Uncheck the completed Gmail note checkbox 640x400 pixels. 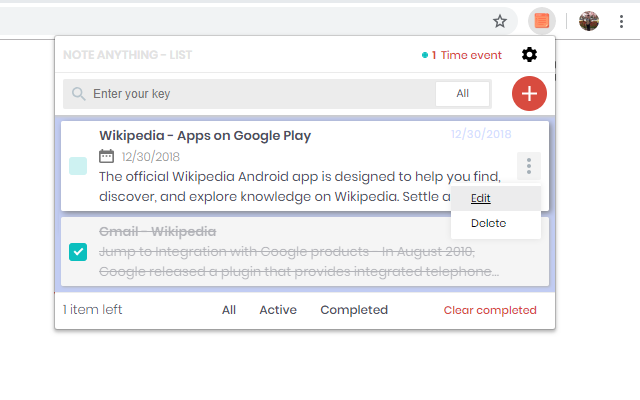[x=78, y=251]
